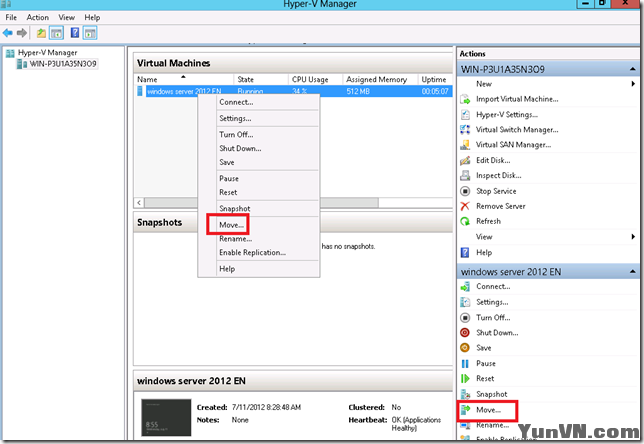The image size is (644, 444).
Task: Click Remove Server action link
Action: (501, 206)
